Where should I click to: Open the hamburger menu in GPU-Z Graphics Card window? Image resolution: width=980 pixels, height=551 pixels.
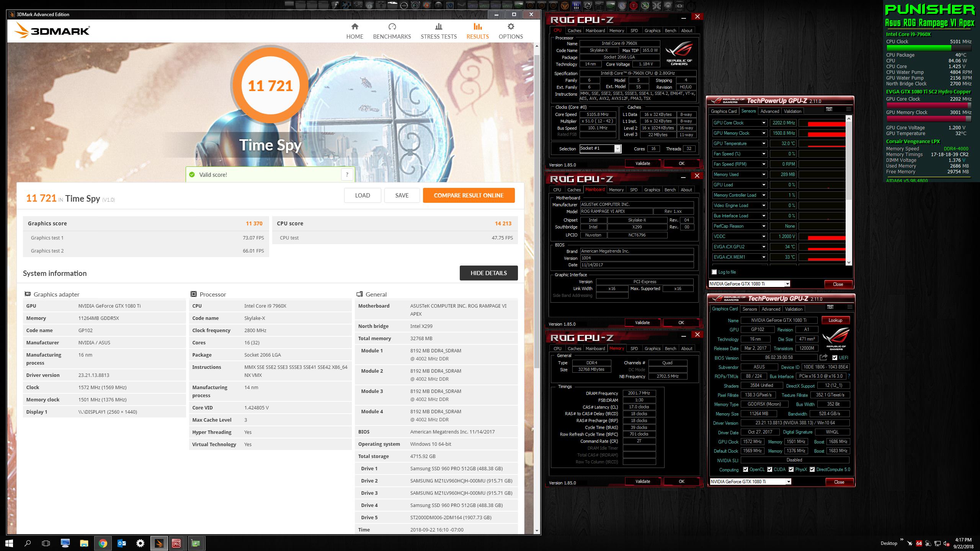click(850, 307)
